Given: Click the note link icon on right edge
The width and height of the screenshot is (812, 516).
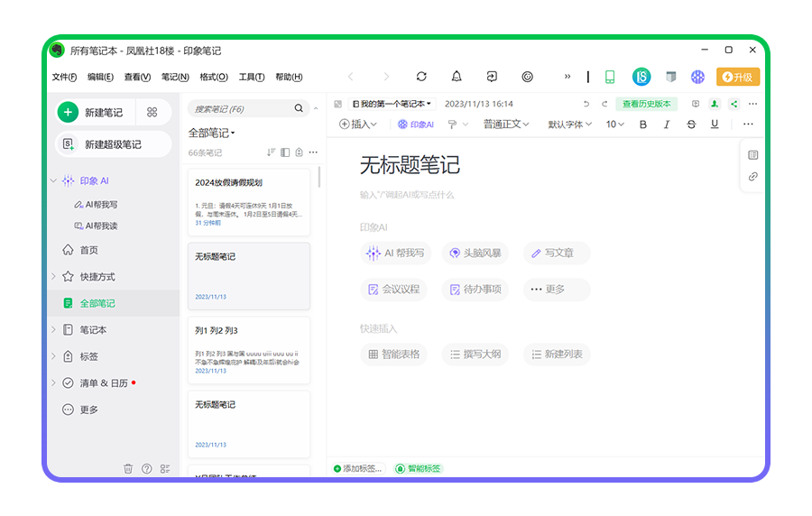Looking at the screenshot, I should pyautogui.click(x=753, y=177).
